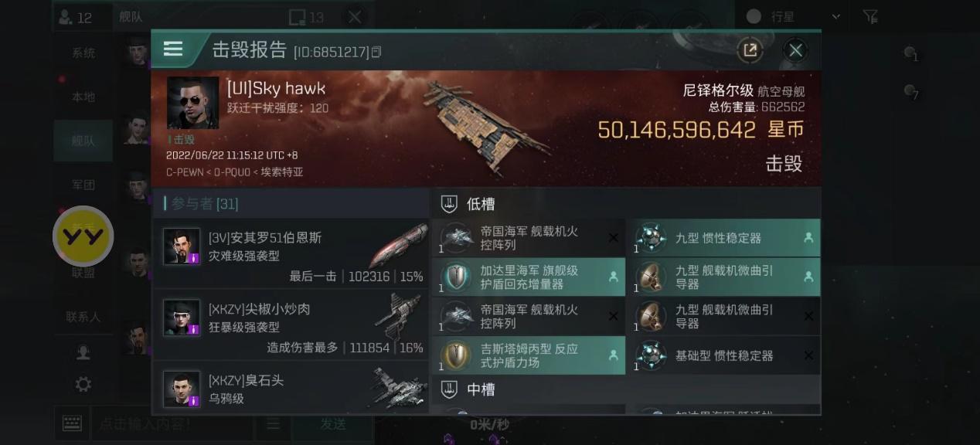The image size is (980, 445).
Task: Click the overview filter funnel icon
Action: [870, 16]
